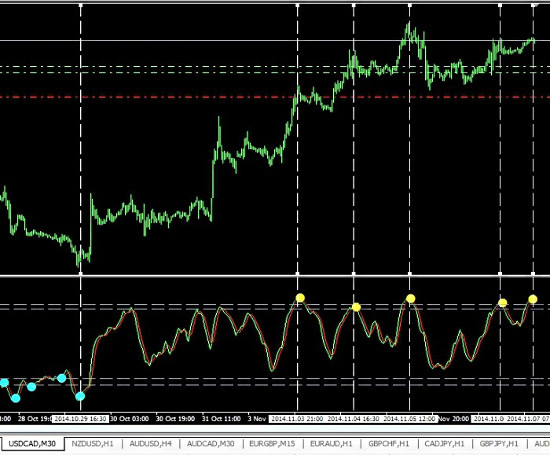Viewport: 550px width, 455px height.
Task: Select the 2014.11.05 12:00 time label
Action: click(409, 419)
